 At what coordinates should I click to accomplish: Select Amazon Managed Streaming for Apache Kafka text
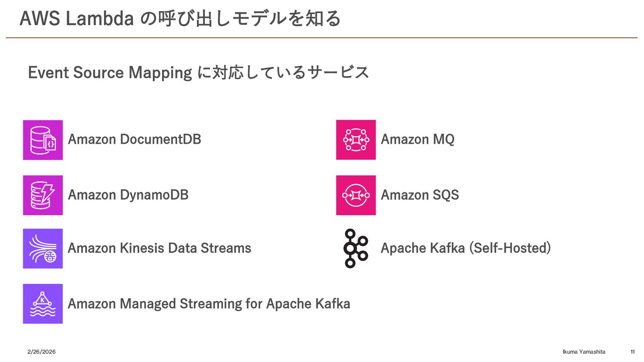click(209, 304)
